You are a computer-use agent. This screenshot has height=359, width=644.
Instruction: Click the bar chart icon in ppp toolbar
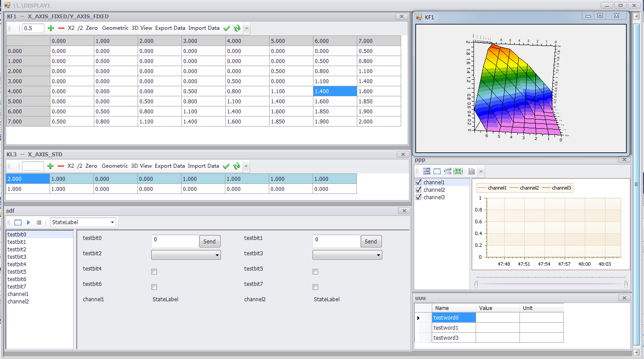(471, 171)
